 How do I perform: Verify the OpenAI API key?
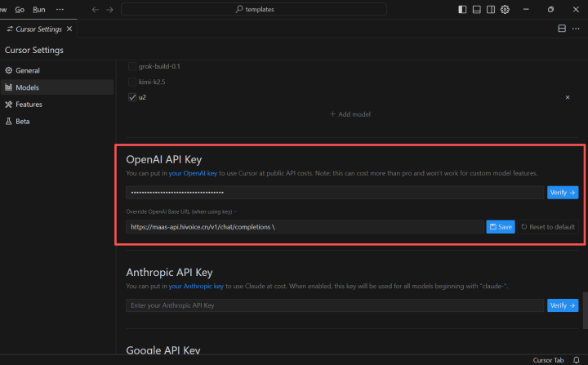[x=563, y=193]
